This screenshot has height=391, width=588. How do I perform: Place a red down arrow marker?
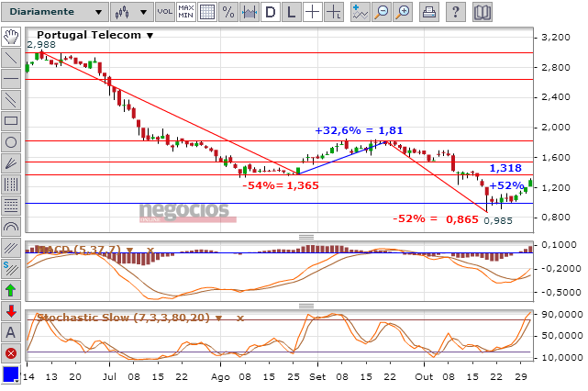coord(11,311)
